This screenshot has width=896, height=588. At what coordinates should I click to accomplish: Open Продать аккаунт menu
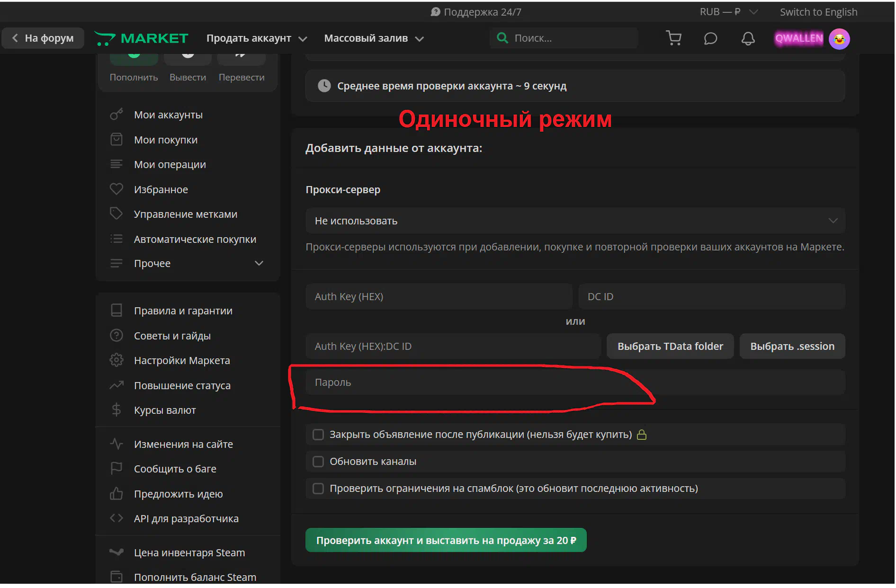click(x=256, y=38)
